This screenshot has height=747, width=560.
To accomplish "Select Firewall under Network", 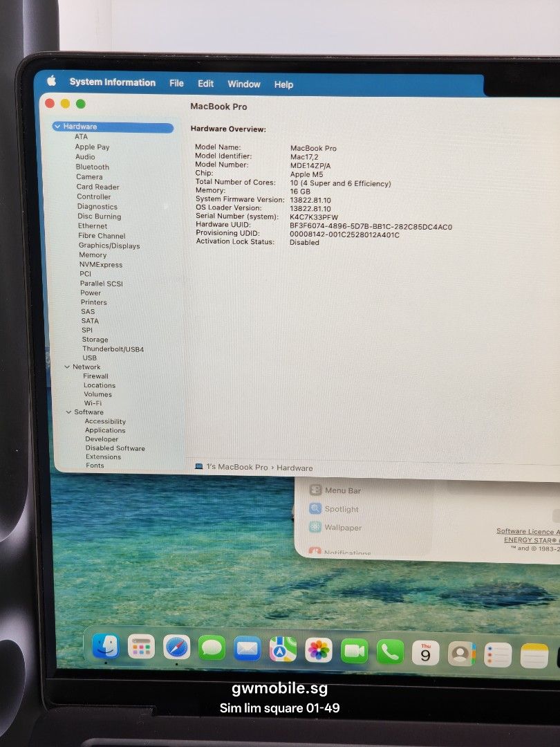I will pyautogui.click(x=95, y=376).
